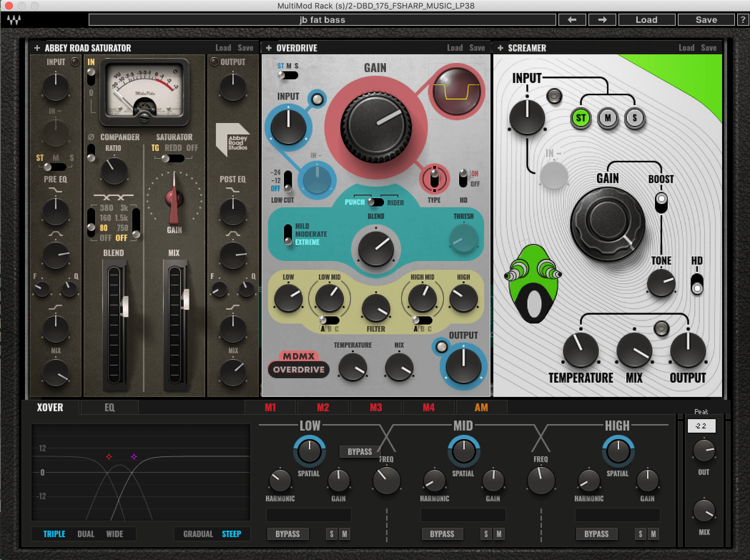Select the STEEP crossover slope
Screen dimensions: 750x560
[232, 534]
